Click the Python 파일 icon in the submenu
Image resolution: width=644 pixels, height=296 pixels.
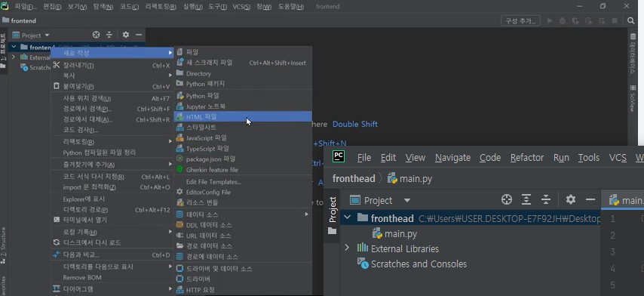pos(179,96)
